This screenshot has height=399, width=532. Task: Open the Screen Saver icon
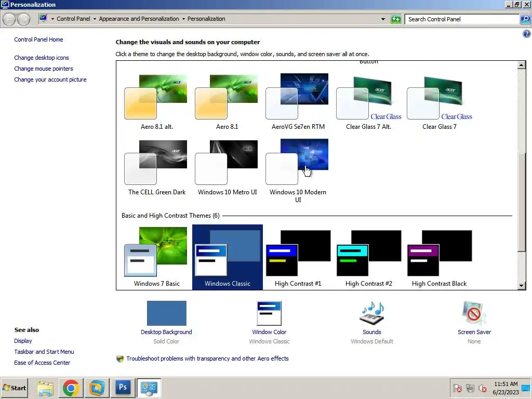click(x=474, y=313)
